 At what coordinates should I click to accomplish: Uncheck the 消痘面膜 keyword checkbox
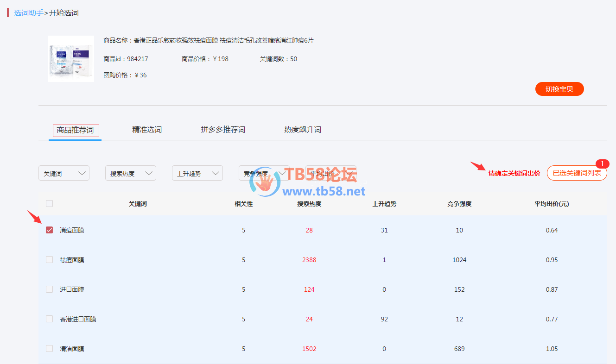click(x=50, y=230)
